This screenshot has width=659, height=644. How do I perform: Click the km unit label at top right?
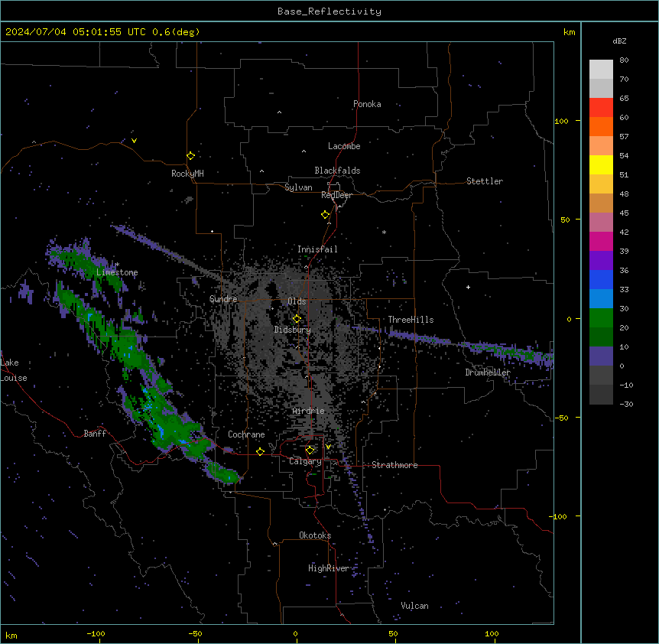pos(569,32)
